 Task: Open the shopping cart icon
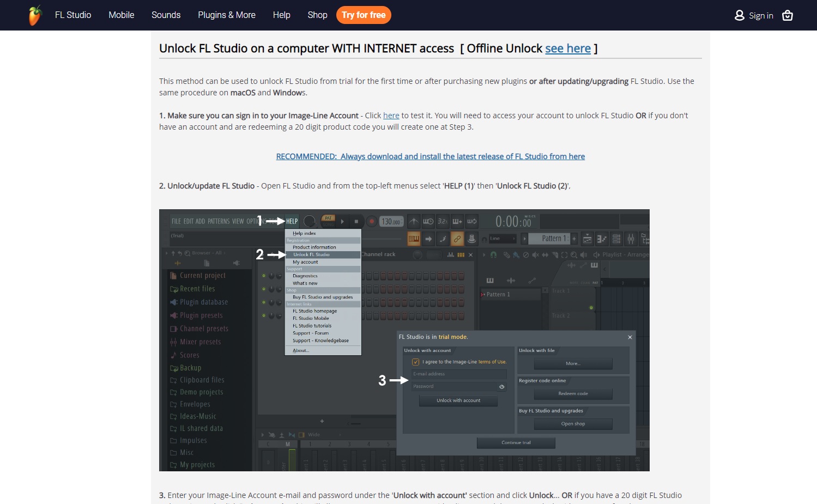click(787, 15)
